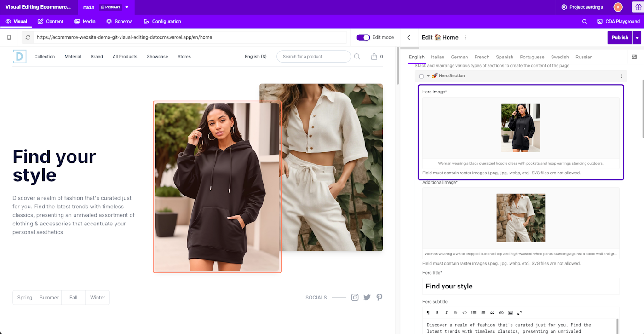Insert blockquote in subtitle editor

492,313
